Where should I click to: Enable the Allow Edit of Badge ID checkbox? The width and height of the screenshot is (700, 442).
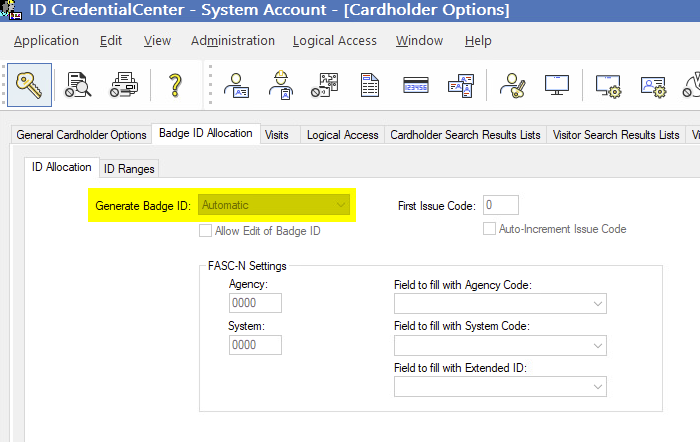pos(206,230)
